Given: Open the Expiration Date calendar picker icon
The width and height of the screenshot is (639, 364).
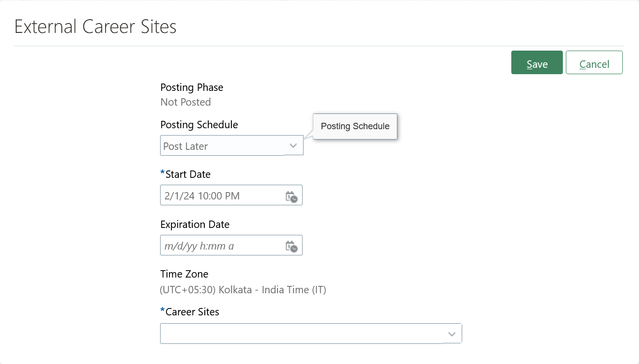Looking at the screenshot, I should point(292,246).
